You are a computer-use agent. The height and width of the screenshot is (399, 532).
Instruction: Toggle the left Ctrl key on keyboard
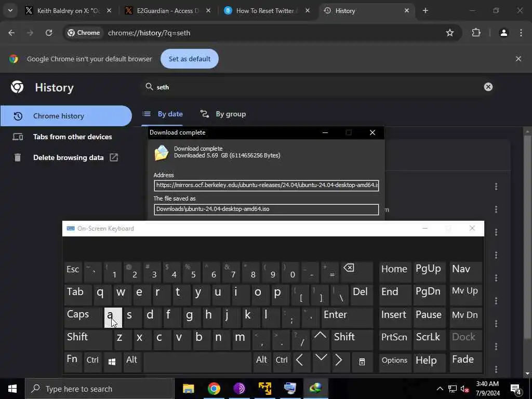coord(92,362)
